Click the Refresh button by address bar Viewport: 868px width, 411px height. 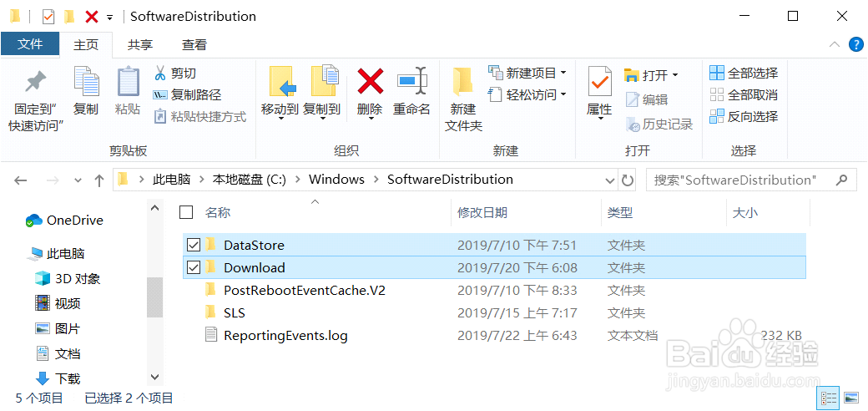[x=627, y=180]
